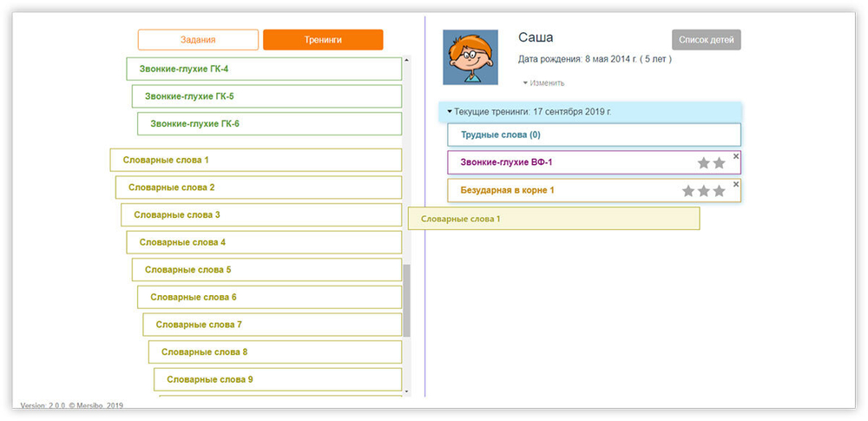
Task: Click the training list scrollbar thumb
Action: [x=406, y=299]
